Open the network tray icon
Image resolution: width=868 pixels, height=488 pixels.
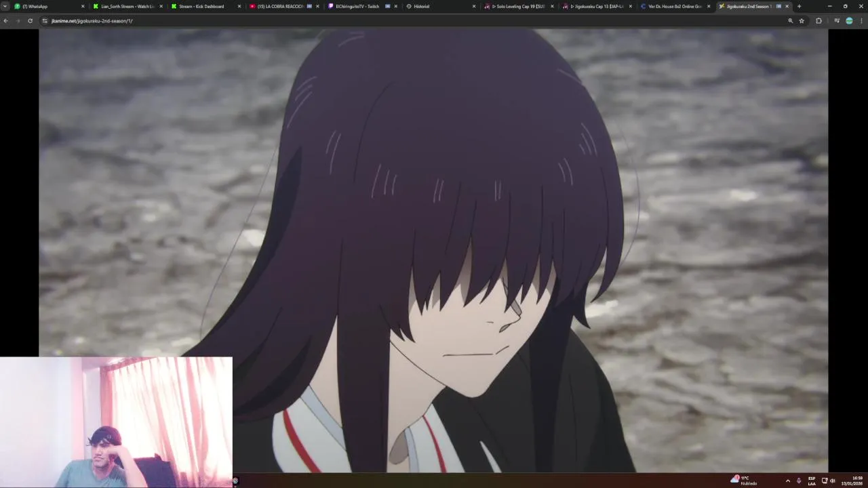[x=825, y=481]
